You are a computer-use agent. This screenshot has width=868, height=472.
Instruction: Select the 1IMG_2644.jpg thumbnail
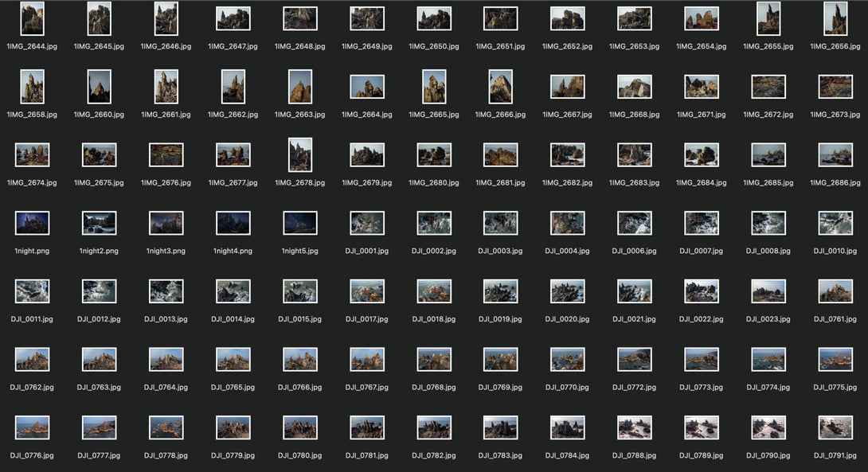pos(32,19)
